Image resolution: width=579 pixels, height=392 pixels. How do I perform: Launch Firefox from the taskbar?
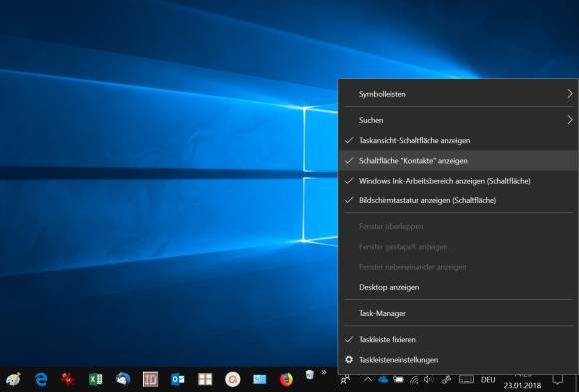pyautogui.click(x=287, y=379)
